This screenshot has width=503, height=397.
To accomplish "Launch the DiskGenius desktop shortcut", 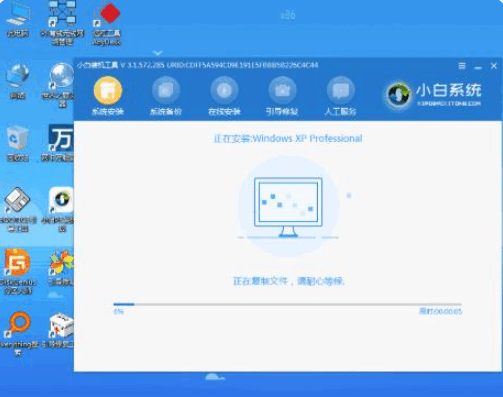I will pyautogui.click(x=17, y=272).
